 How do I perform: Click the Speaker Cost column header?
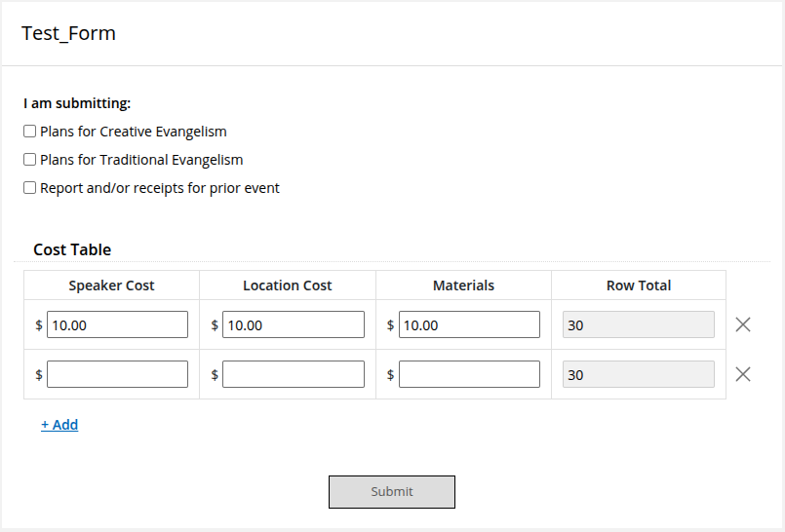(111, 285)
